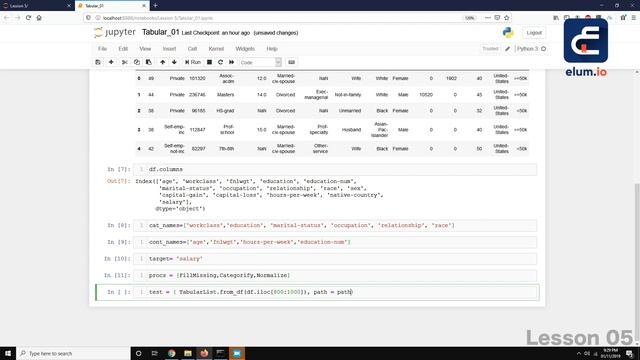Click the Jupyter logo
Image resolution: width=640 pixels, height=360 pixels.
click(x=115, y=32)
